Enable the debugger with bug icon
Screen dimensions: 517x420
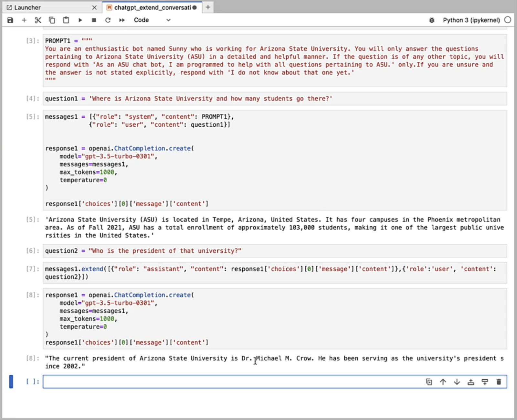pyautogui.click(x=432, y=20)
